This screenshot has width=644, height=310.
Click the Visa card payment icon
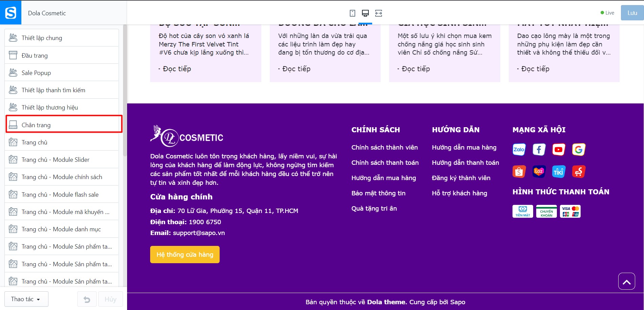570,211
